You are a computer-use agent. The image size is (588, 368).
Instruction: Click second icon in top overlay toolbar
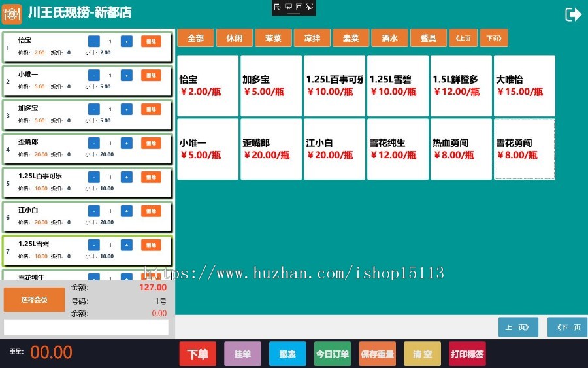click(288, 7)
